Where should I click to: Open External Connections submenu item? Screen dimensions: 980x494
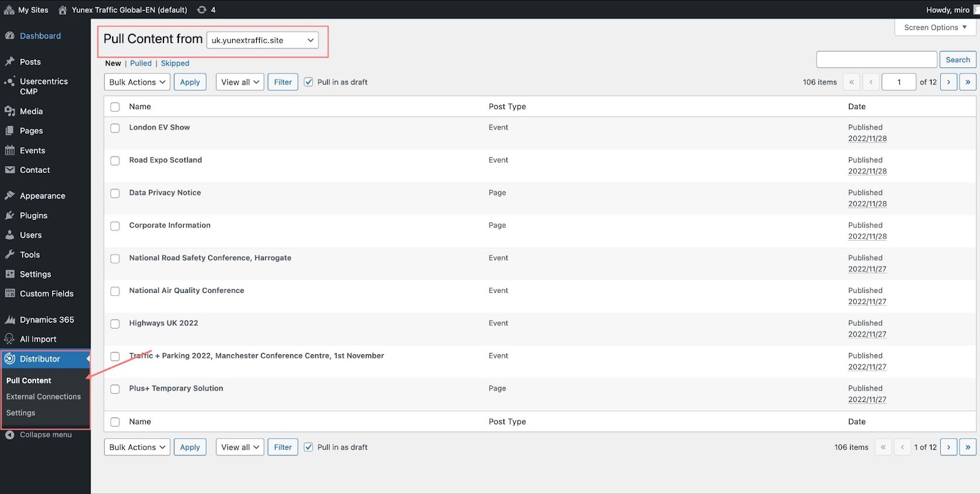pyautogui.click(x=43, y=397)
